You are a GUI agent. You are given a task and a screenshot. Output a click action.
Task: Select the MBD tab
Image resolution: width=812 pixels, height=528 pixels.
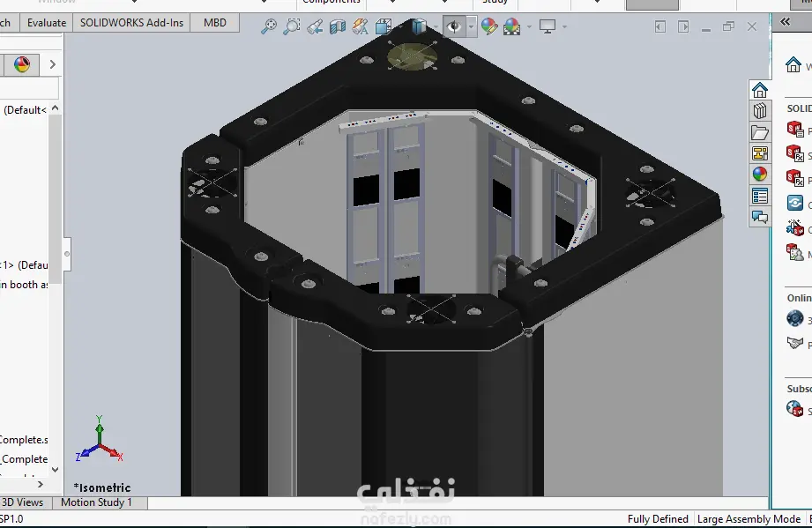215,23
